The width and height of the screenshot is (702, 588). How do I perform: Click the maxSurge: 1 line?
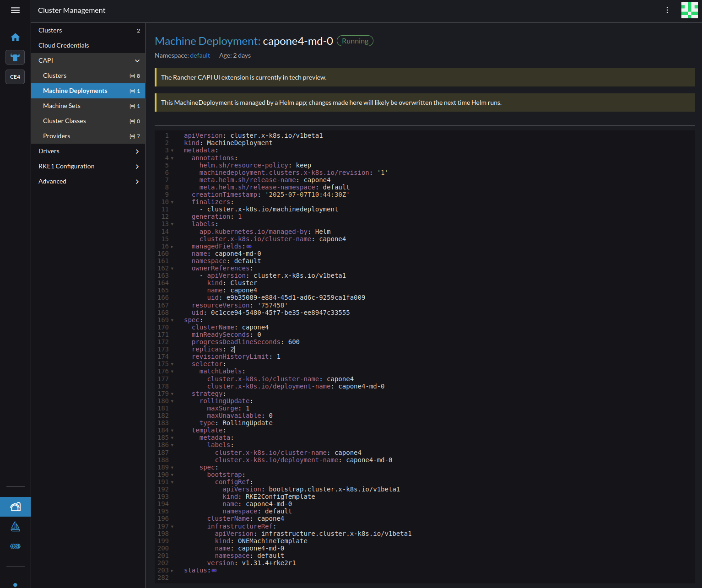click(228, 408)
